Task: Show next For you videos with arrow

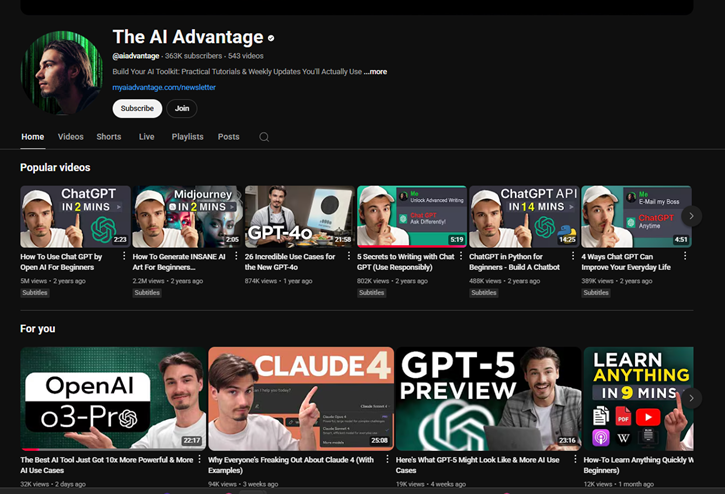Action: click(x=691, y=398)
